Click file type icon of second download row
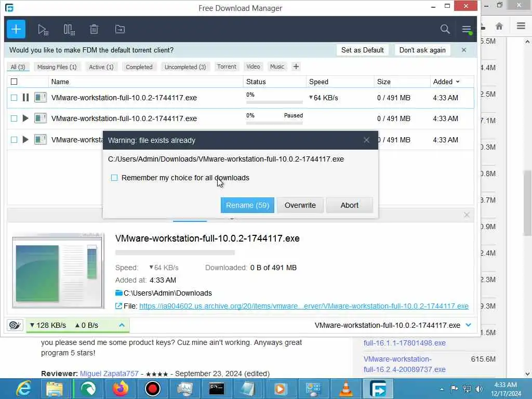This screenshot has height=399, width=532. pyautogui.click(x=41, y=118)
